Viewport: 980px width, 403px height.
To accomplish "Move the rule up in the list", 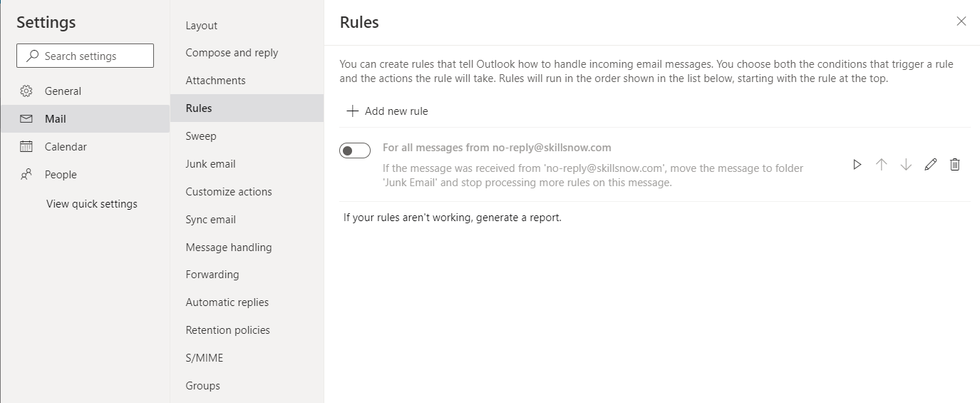I will [x=881, y=165].
